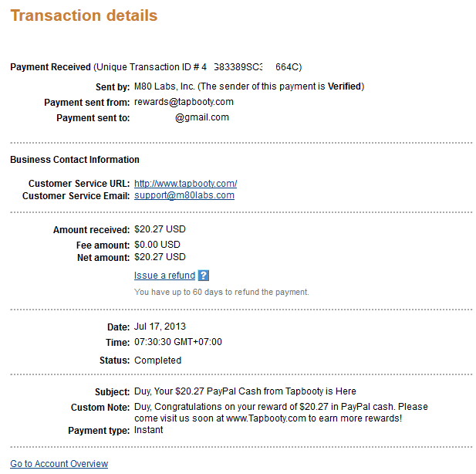The image size is (476, 474).
Task: Click the gmail.com recipient address
Action: click(x=201, y=117)
